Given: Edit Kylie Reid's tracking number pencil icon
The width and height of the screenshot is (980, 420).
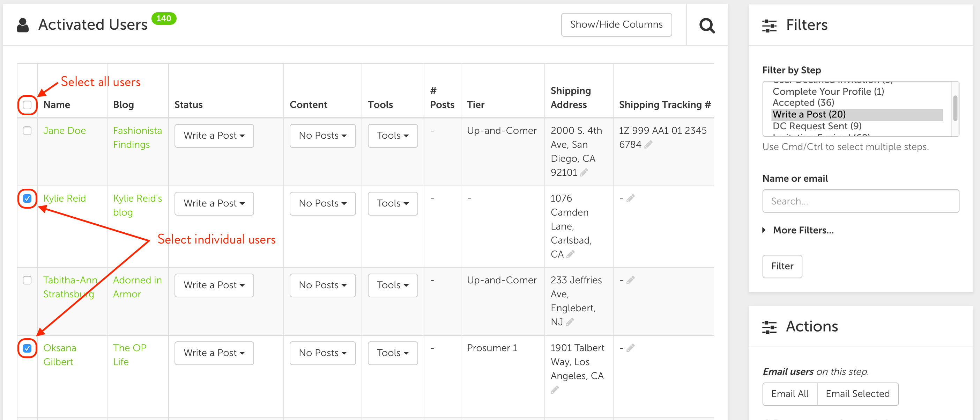Looking at the screenshot, I should 630,198.
